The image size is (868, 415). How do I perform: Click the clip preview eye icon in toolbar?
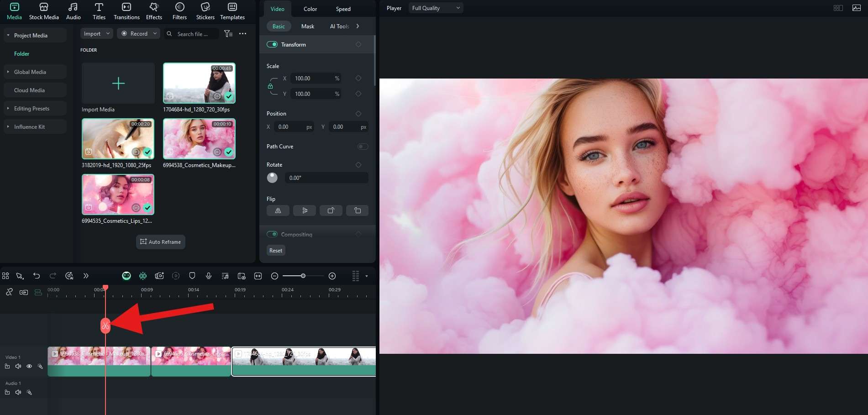(242, 276)
